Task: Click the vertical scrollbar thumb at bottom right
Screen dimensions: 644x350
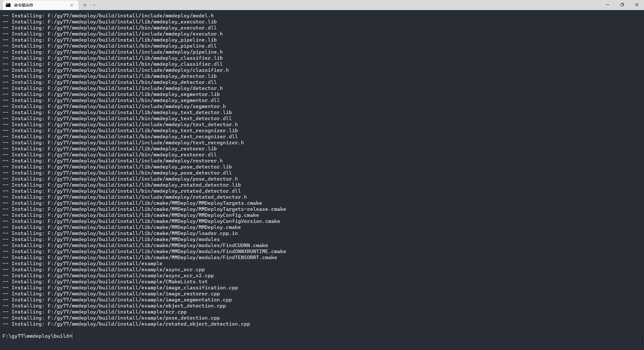Action: (642, 340)
